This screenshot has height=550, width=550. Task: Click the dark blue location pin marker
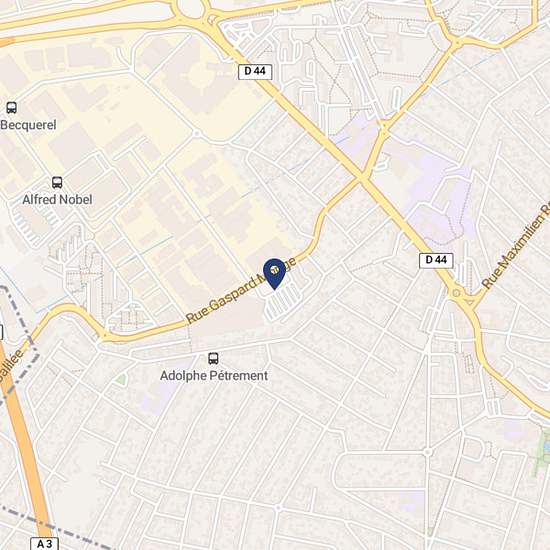click(x=274, y=274)
